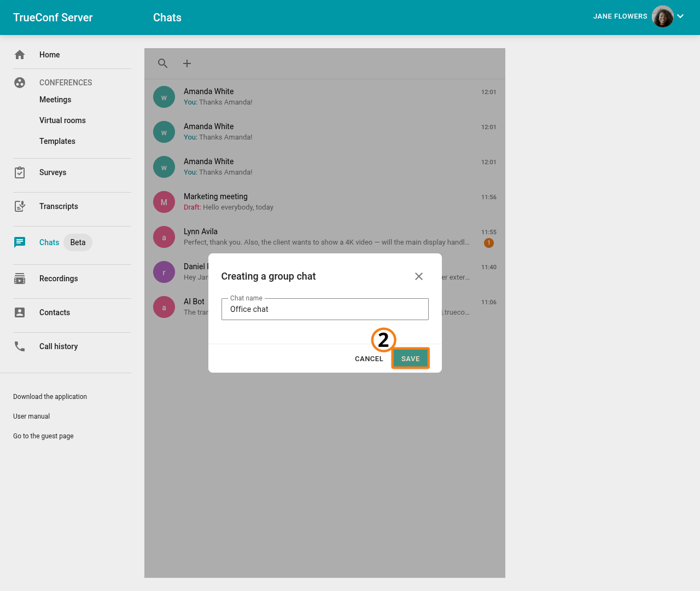Click the Surveys clipboard icon
The height and width of the screenshot is (591, 700).
20,172
